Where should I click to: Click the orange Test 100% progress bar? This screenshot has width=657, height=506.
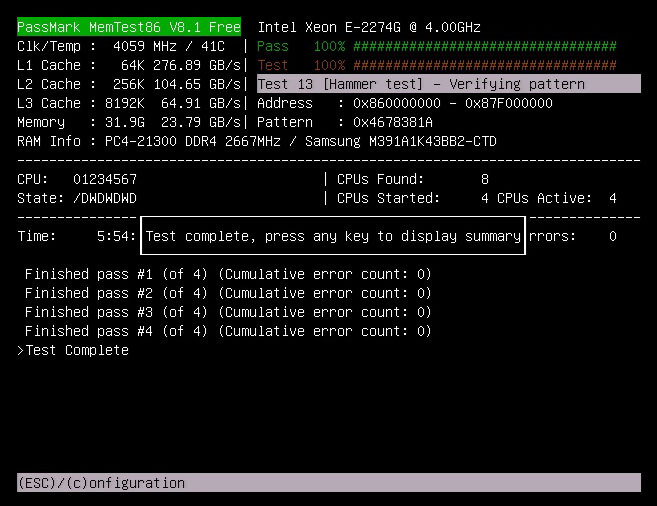click(437, 65)
